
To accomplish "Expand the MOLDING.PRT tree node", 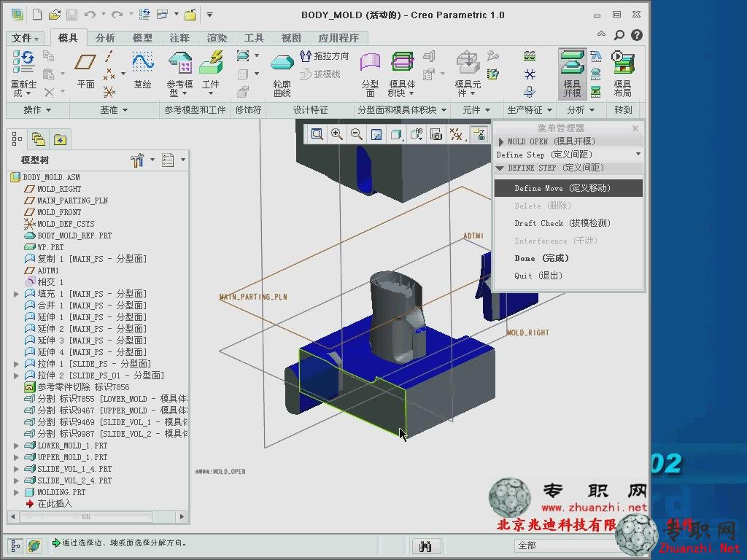I will point(17,492).
